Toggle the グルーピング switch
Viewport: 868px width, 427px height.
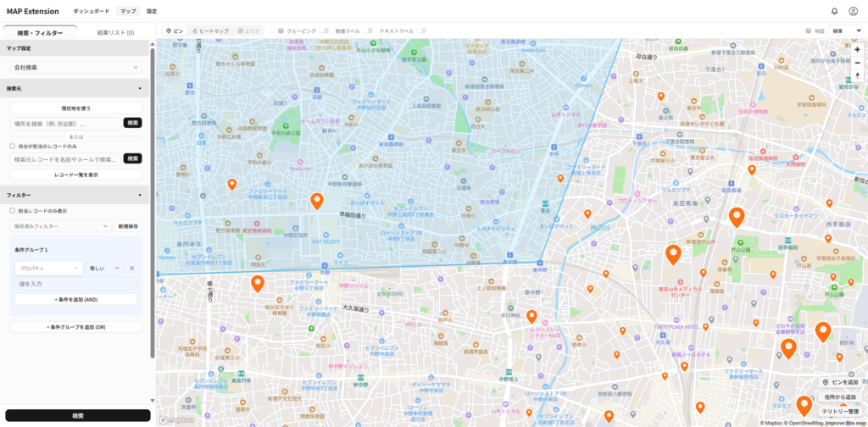pyautogui.click(x=324, y=31)
